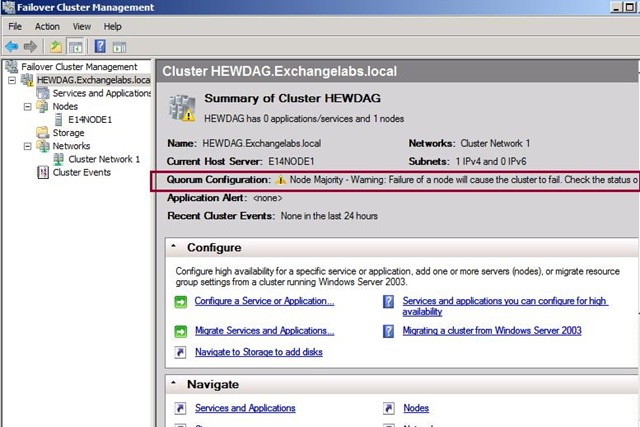Click the Node Majority quorum warning text
This screenshot has width=640, height=427.
464,180
